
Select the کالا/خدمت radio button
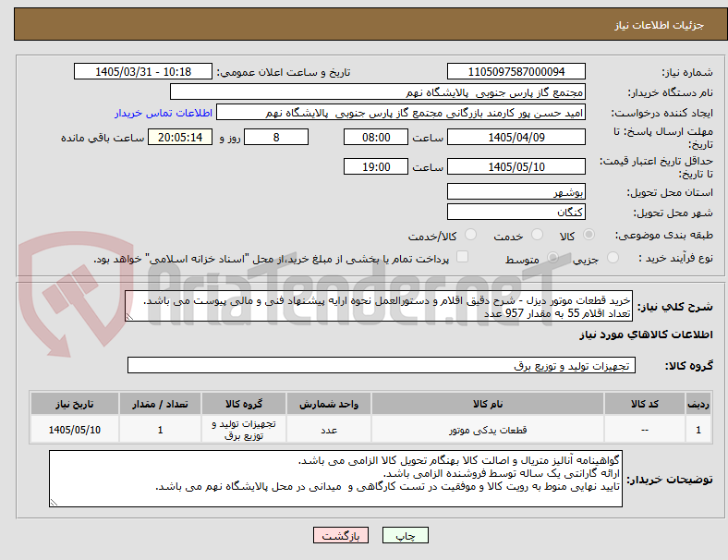(471, 235)
